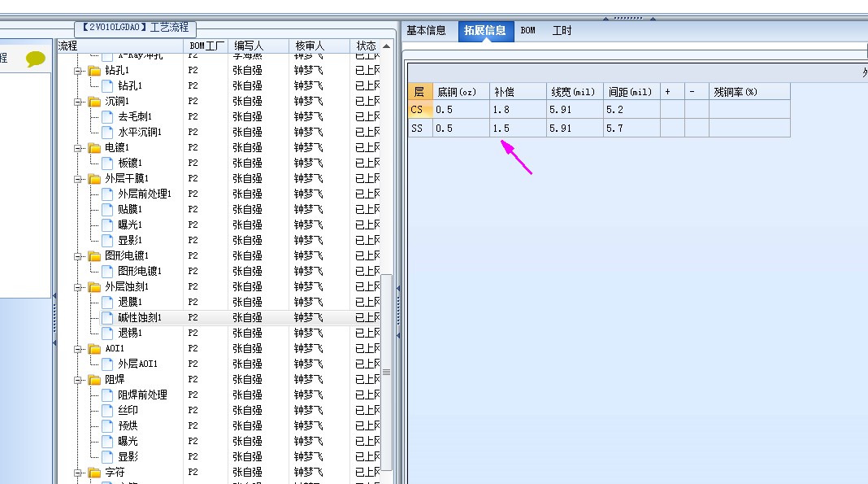Click the 间距 value 5.2 cell

[x=631, y=110]
